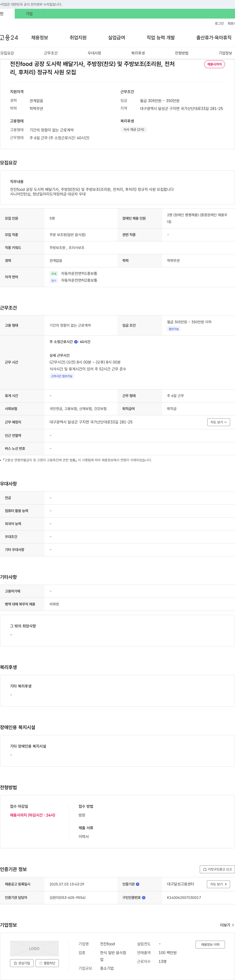Screen dimensions: 235x980
Task: Click 자동차운전면허2종보통 text
Action: coord(79,281)
